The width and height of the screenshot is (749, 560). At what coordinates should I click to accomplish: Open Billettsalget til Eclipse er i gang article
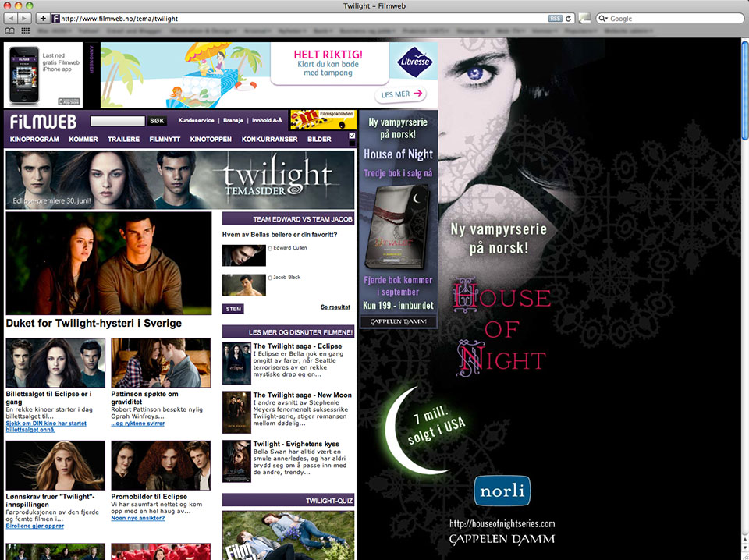tap(48, 398)
